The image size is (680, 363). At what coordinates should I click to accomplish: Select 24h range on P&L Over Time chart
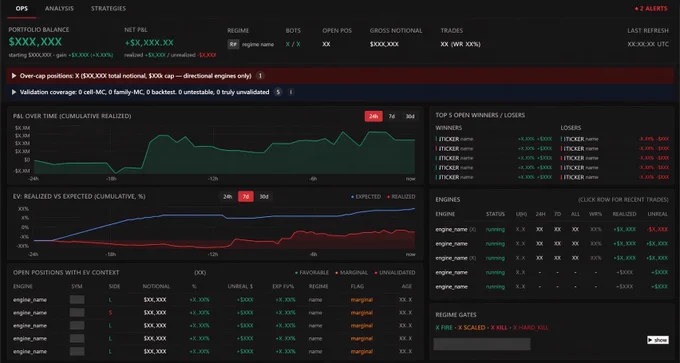coord(373,116)
